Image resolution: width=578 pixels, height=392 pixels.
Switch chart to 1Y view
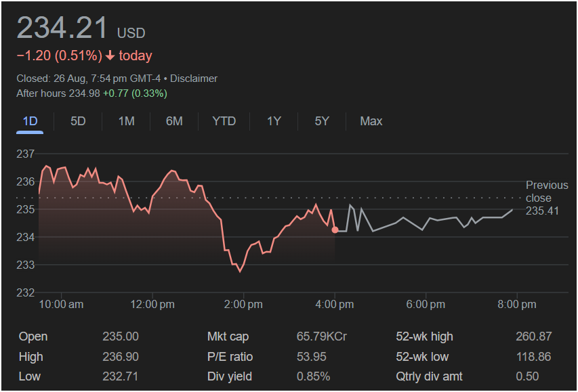[x=274, y=121]
